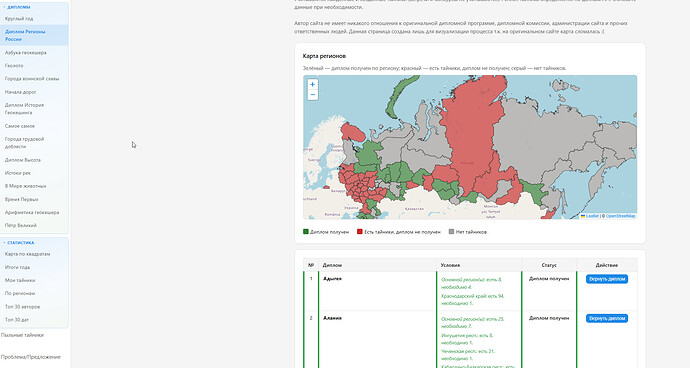Zoom out on the regions map
This screenshot has width=690, height=368.
(312, 95)
